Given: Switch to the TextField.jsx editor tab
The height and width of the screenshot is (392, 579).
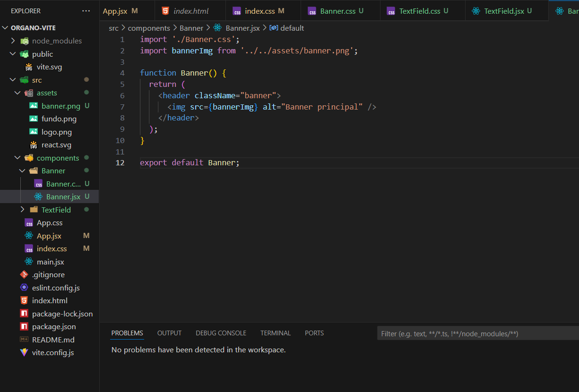Looking at the screenshot, I should [x=507, y=11].
